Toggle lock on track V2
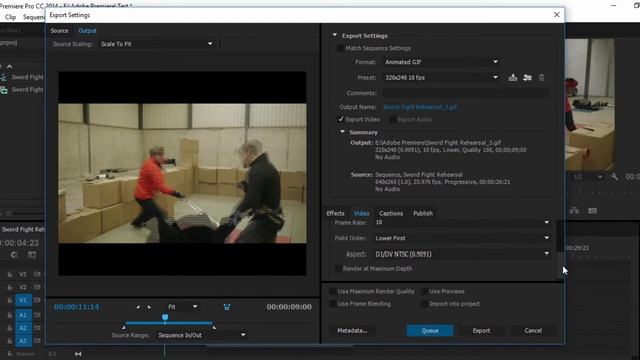 (x=10, y=287)
